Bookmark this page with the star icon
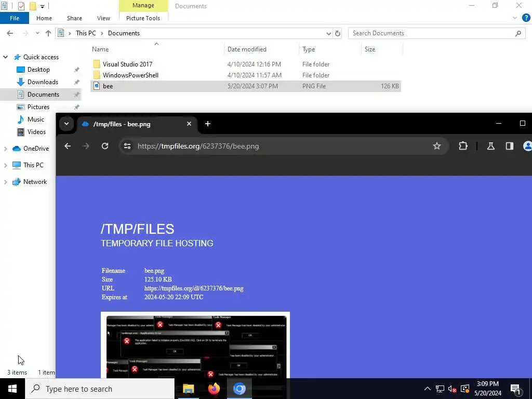Image resolution: width=532 pixels, height=399 pixels. [x=436, y=146]
